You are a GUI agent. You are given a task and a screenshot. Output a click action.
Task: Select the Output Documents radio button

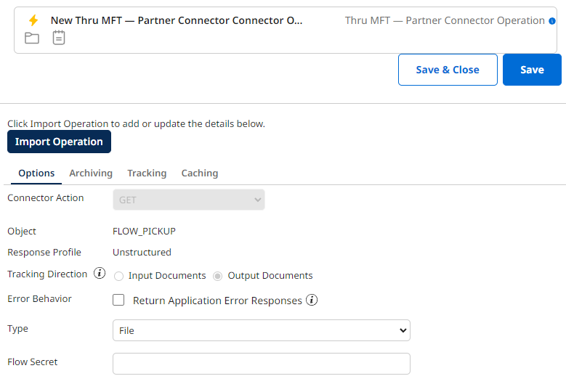pyautogui.click(x=218, y=276)
